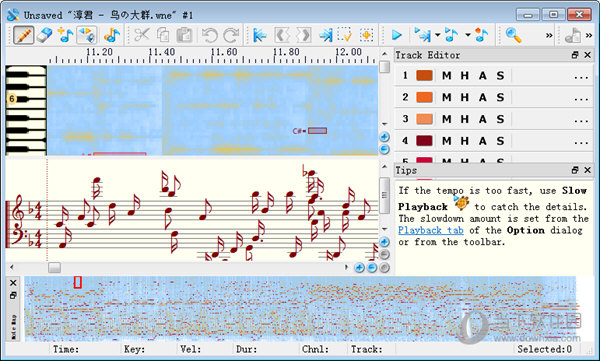Open the magnifier zoom tool
The height and width of the screenshot is (361, 600).
[x=513, y=35]
